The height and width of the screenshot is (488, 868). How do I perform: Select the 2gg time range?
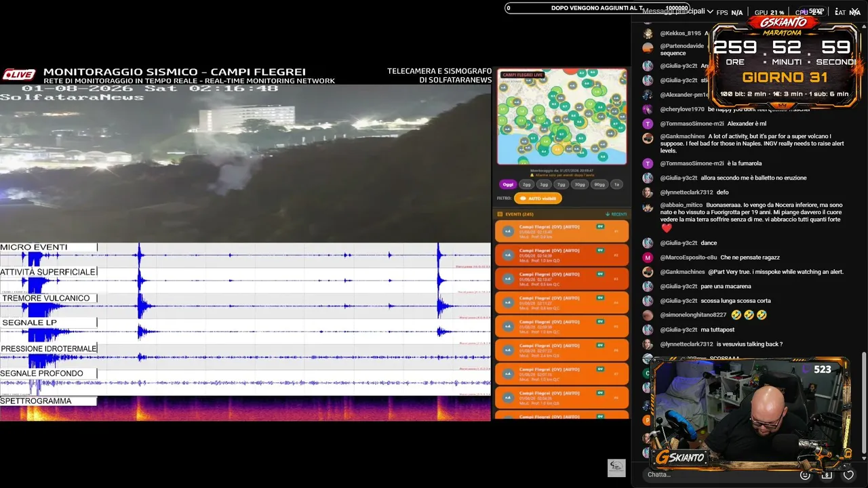coord(527,184)
